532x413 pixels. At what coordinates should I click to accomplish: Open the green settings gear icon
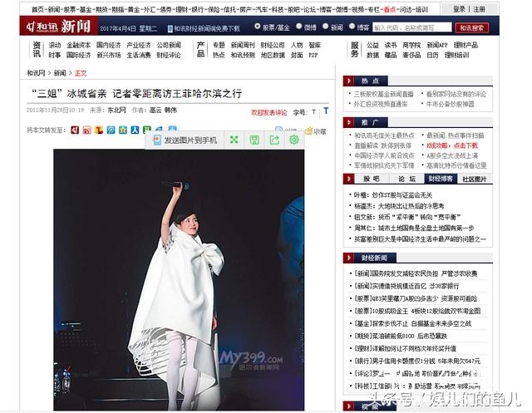[293, 140]
